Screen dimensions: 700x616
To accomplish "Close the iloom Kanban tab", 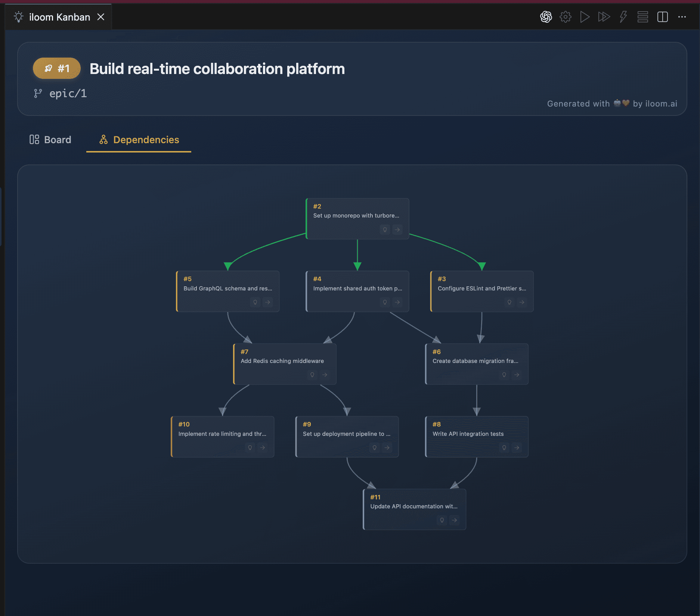I will [101, 17].
